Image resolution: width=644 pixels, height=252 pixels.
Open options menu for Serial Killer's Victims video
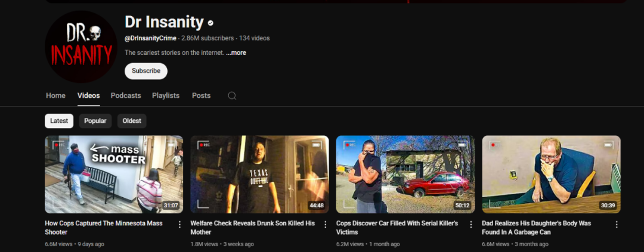(471, 225)
